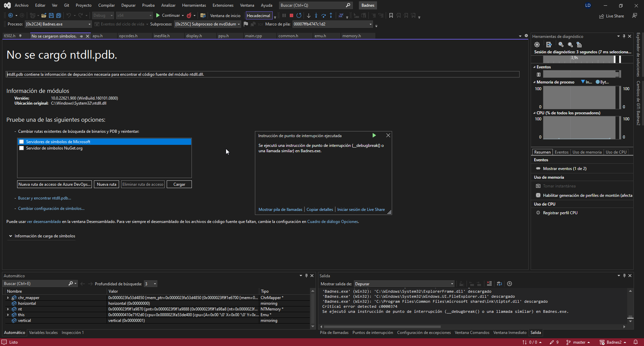Expand the chr_mapper variable node
The width and height of the screenshot is (644, 346).
point(8,297)
